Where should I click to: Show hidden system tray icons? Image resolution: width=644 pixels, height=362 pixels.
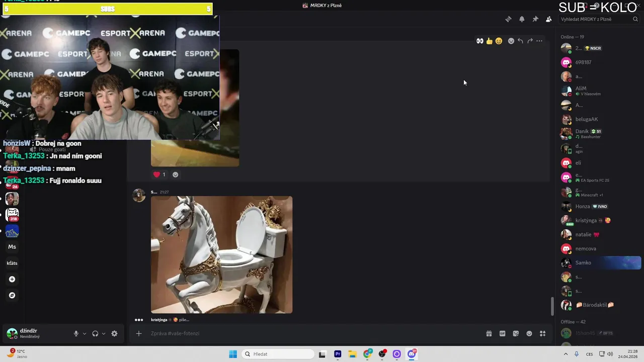(566, 354)
